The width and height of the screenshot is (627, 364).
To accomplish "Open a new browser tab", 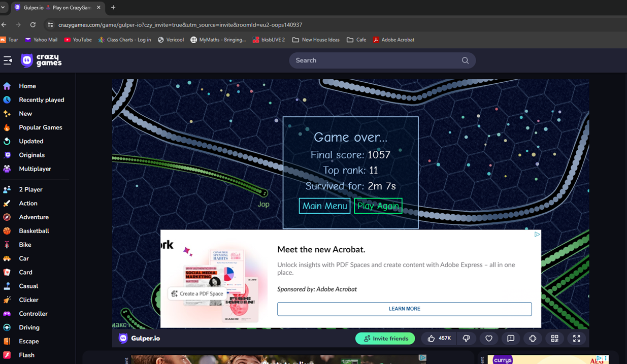I will click(x=113, y=8).
